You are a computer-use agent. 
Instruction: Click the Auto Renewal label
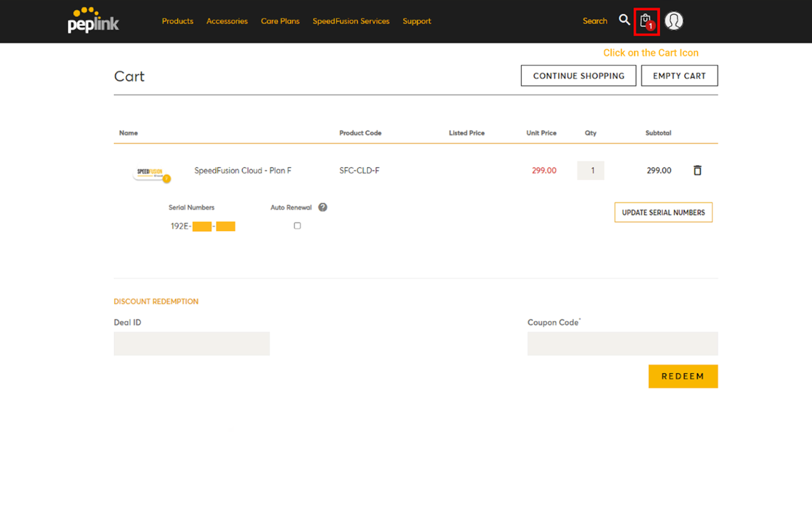pos(291,207)
